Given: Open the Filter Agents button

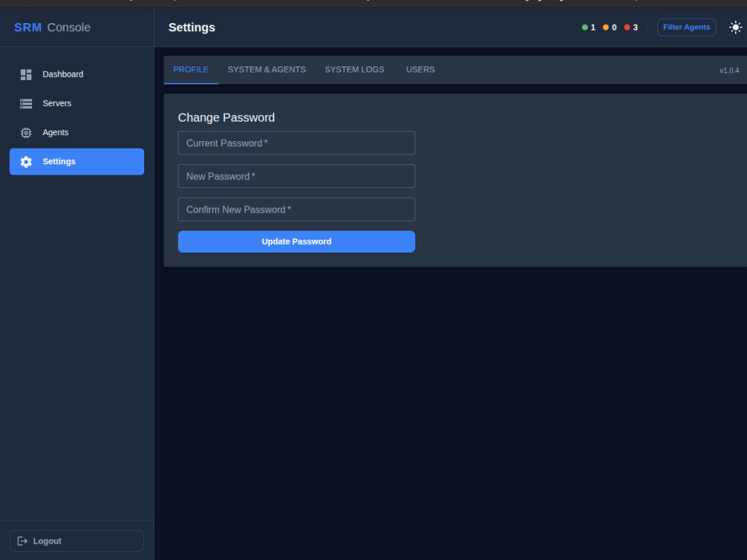Looking at the screenshot, I should [x=686, y=27].
